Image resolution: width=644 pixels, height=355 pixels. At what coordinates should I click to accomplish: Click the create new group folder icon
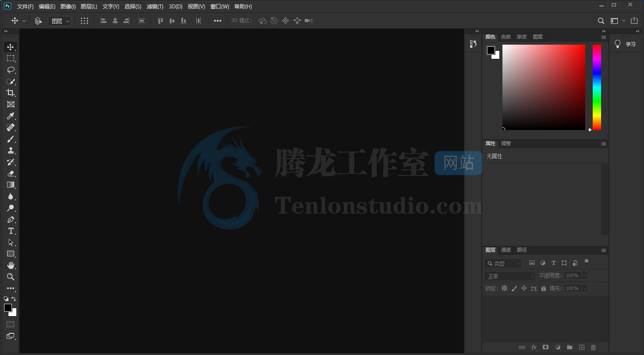coord(570,347)
